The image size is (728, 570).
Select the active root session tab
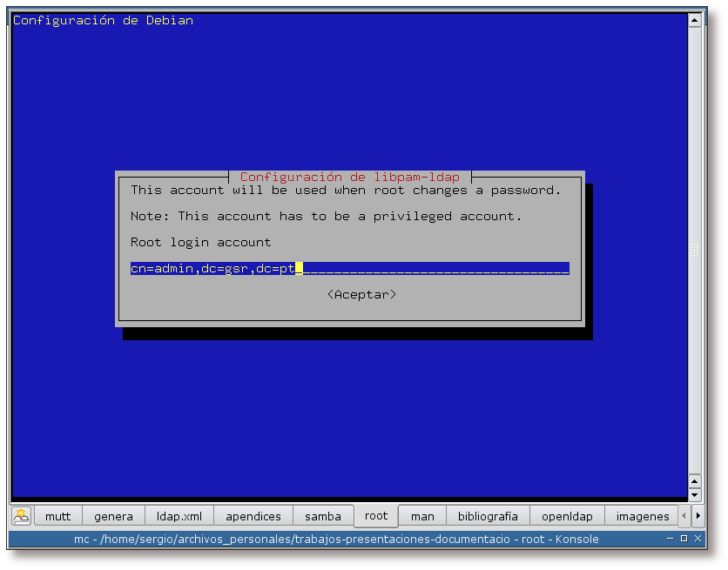(376, 516)
